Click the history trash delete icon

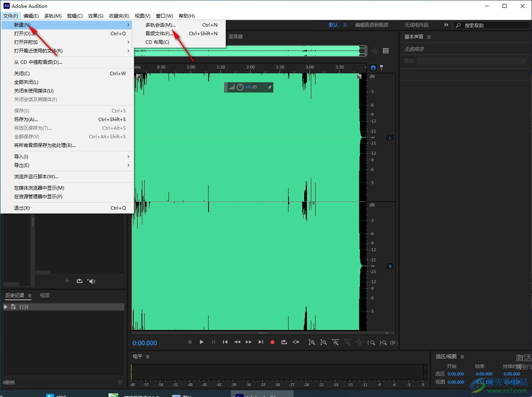120,382
